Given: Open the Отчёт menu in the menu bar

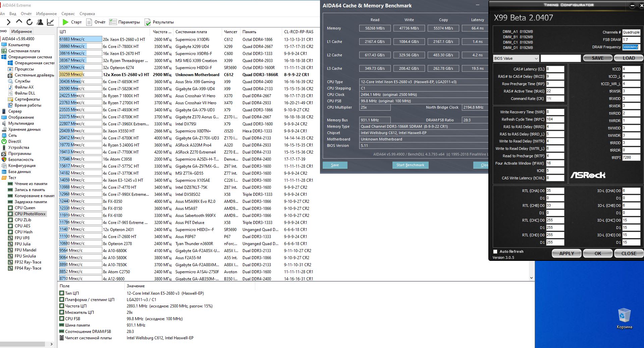Looking at the screenshot, I should pyautogui.click(x=26, y=14).
